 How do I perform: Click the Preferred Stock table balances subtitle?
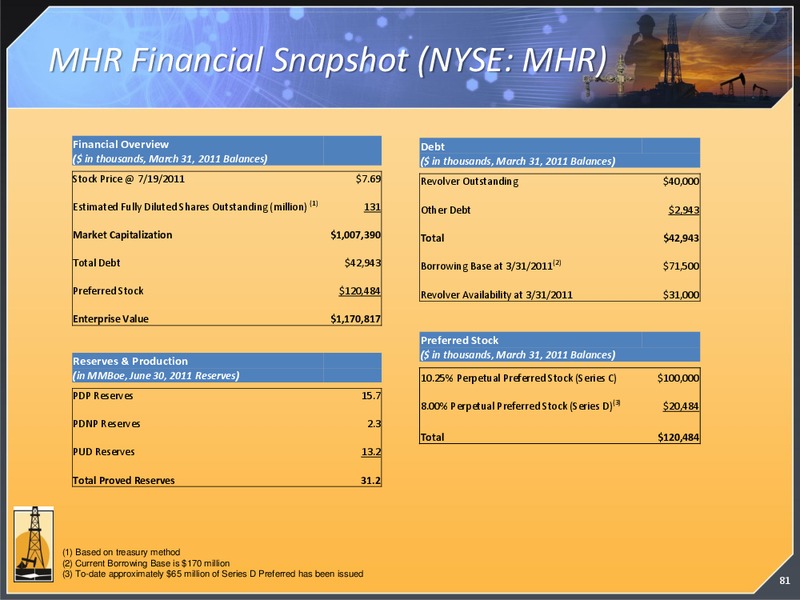(x=518, y=355)
